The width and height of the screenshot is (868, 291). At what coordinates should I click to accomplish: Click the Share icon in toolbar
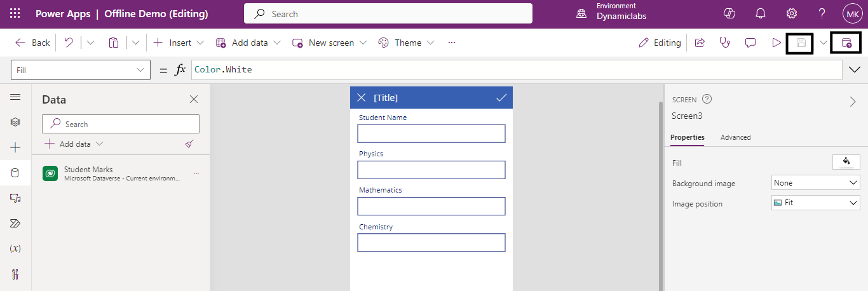click(700, 43)
